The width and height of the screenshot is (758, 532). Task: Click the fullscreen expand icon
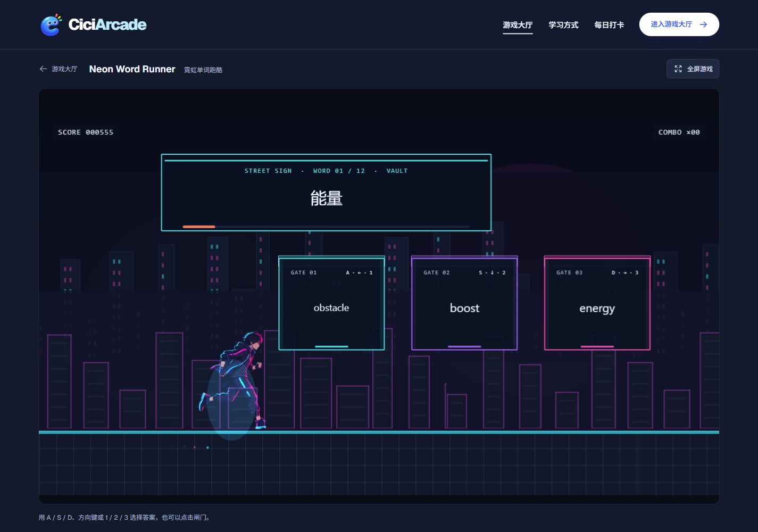(678, 69)
